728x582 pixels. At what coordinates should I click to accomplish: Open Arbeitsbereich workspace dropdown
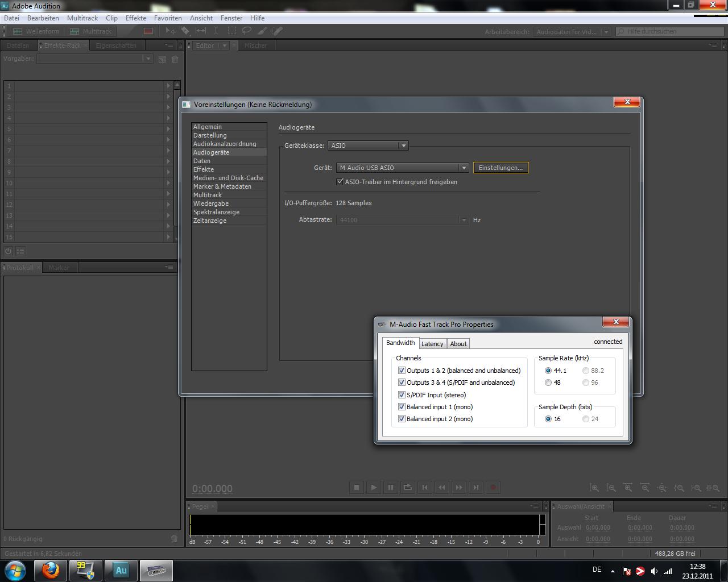coord(571,32)
